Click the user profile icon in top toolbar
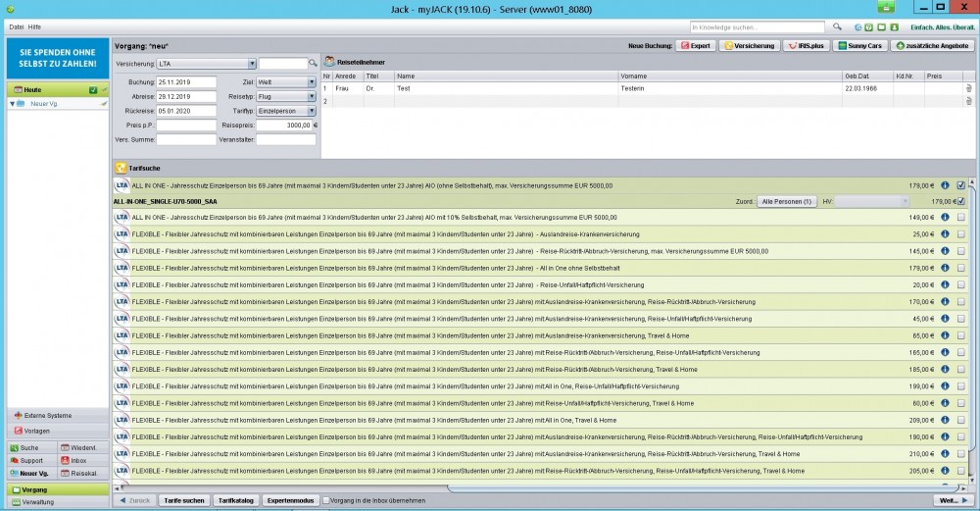 click(x=892, y=27)
